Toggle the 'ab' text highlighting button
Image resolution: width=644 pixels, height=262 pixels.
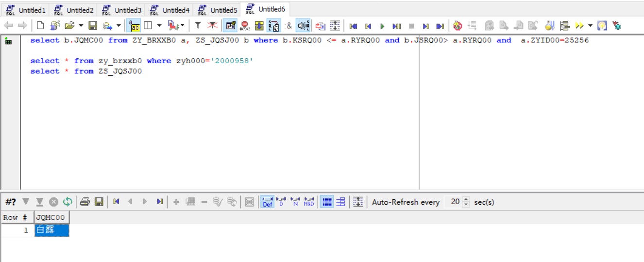click(135, 26)
